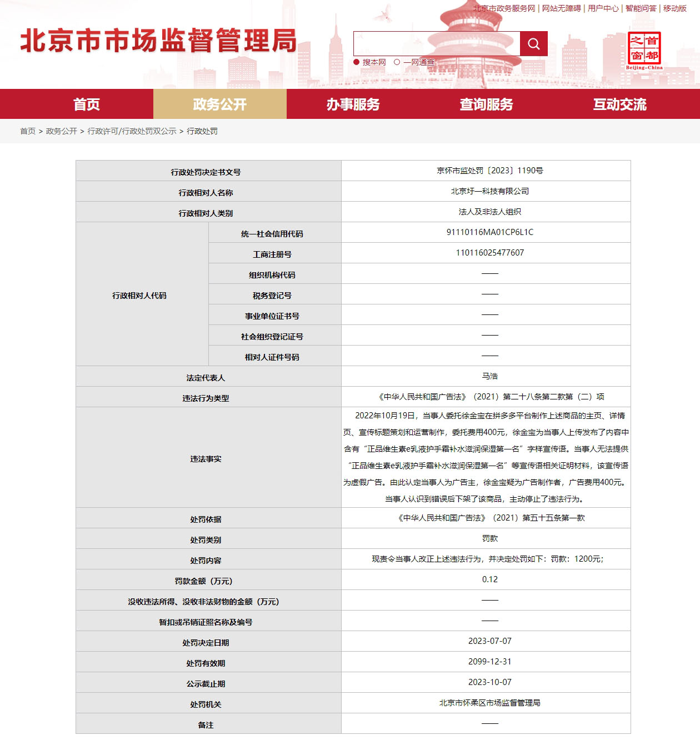Click the 备注 row label
The width and height of the screenshot is (700, 750).
point(206,725)
